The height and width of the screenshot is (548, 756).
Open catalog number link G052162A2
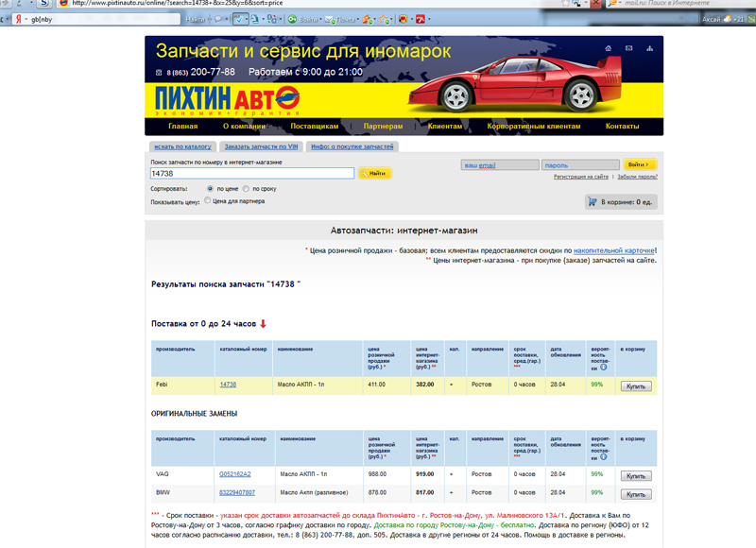coord(234,474)
